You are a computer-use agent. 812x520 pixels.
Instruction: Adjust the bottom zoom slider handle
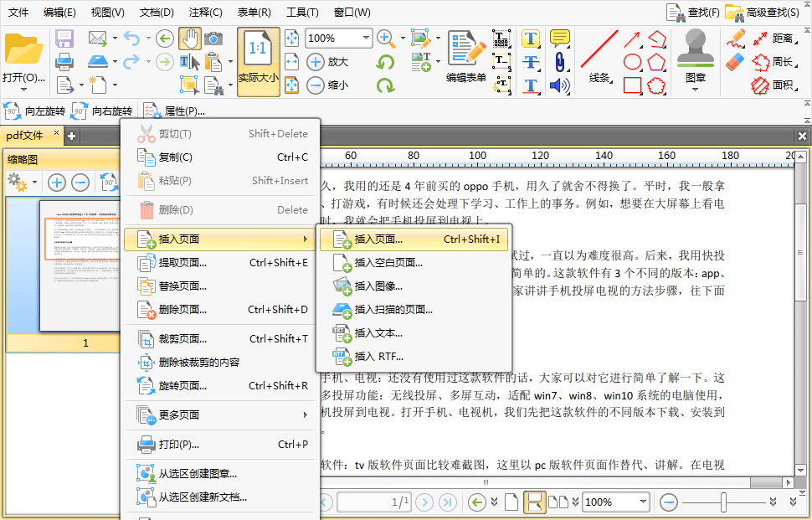click(723, 502)
